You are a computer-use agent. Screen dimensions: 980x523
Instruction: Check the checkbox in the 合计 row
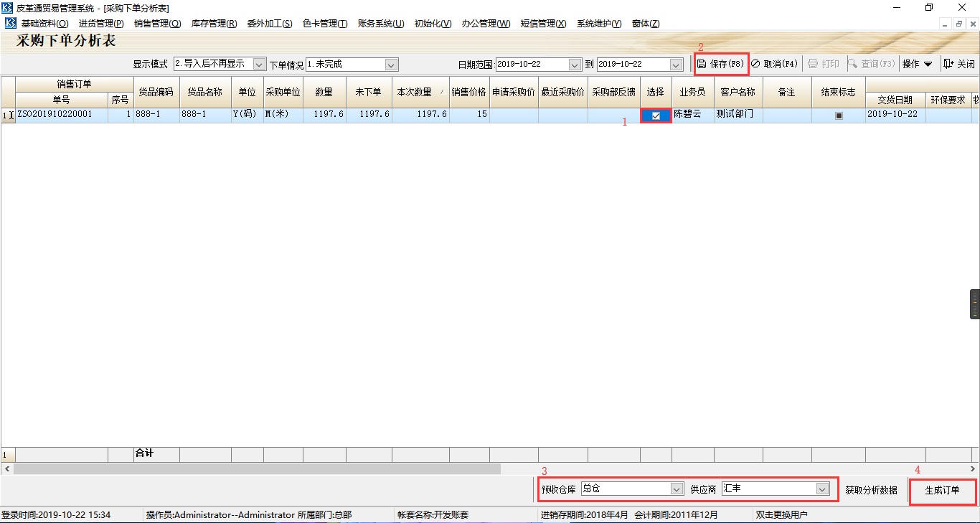click(655, 454)
